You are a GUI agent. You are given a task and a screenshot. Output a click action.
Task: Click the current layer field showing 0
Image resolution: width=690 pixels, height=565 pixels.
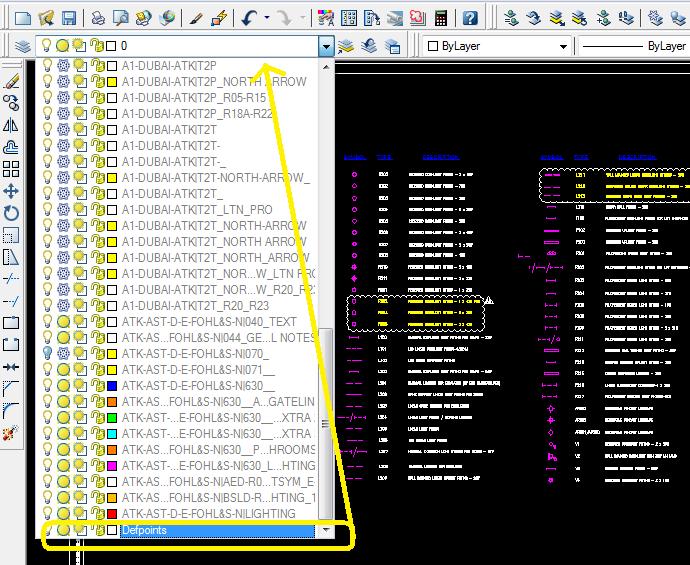point(177,46)
